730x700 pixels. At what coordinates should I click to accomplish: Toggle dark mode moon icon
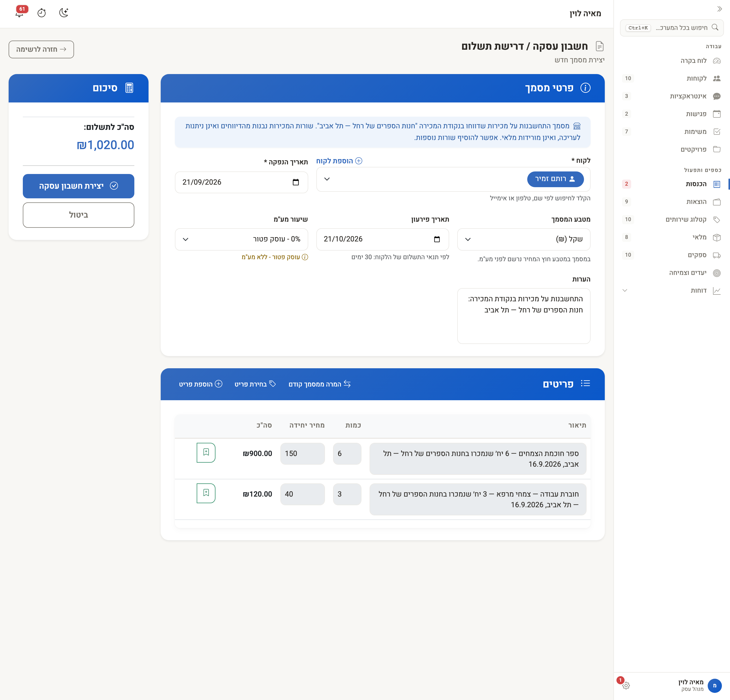64,13
